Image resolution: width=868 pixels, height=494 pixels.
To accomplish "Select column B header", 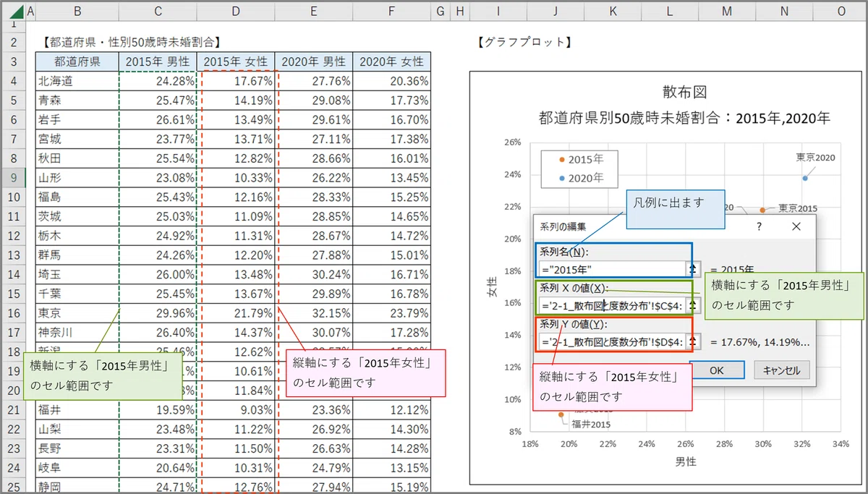I will [77, 11].
